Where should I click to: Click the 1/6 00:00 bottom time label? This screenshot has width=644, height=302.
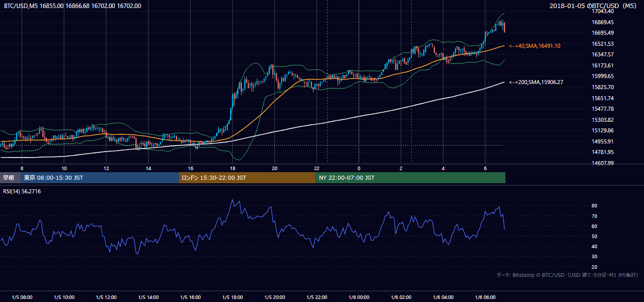[359, 297]
